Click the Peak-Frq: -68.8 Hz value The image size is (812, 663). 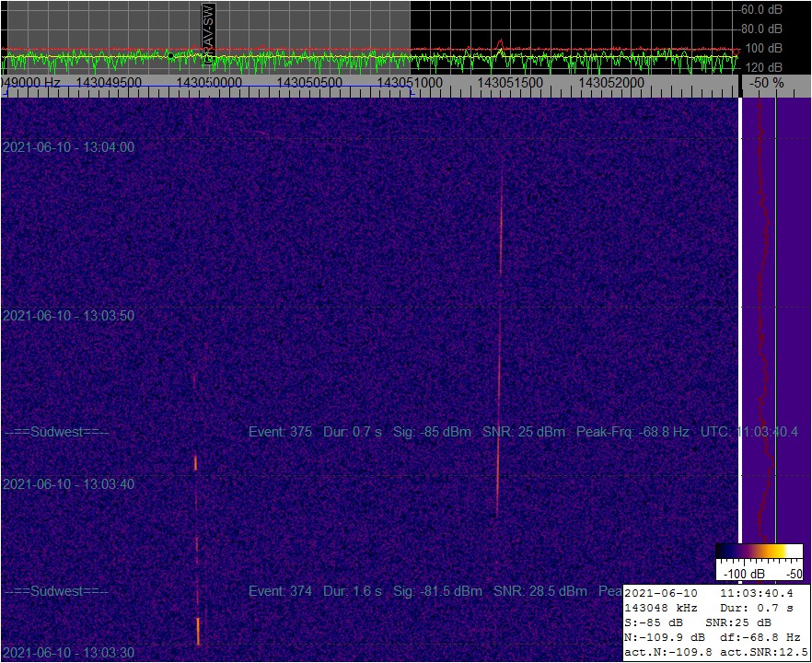632,432
